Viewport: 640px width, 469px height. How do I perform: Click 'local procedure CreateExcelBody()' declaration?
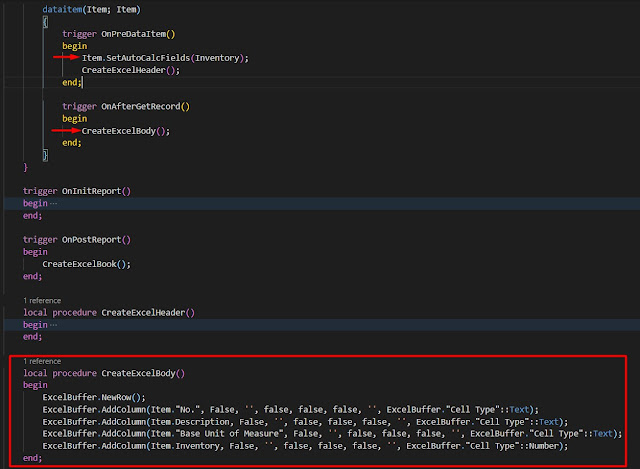coord(104,373)
